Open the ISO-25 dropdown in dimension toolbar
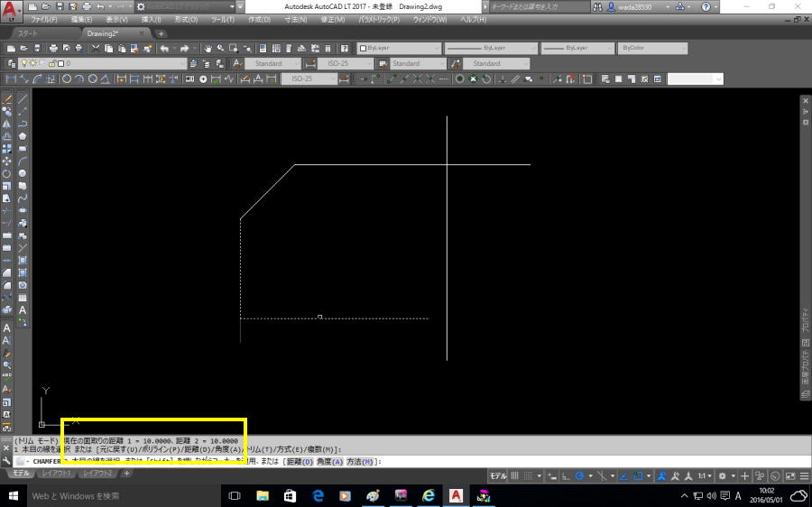The width and height of the screenshot is (812, 507). coord(309,78)
